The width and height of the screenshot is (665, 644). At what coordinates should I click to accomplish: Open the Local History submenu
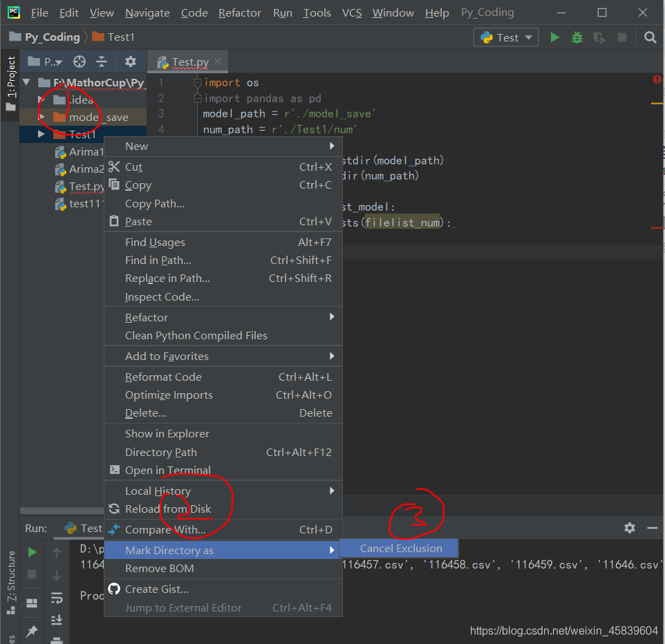coord(223,491)
